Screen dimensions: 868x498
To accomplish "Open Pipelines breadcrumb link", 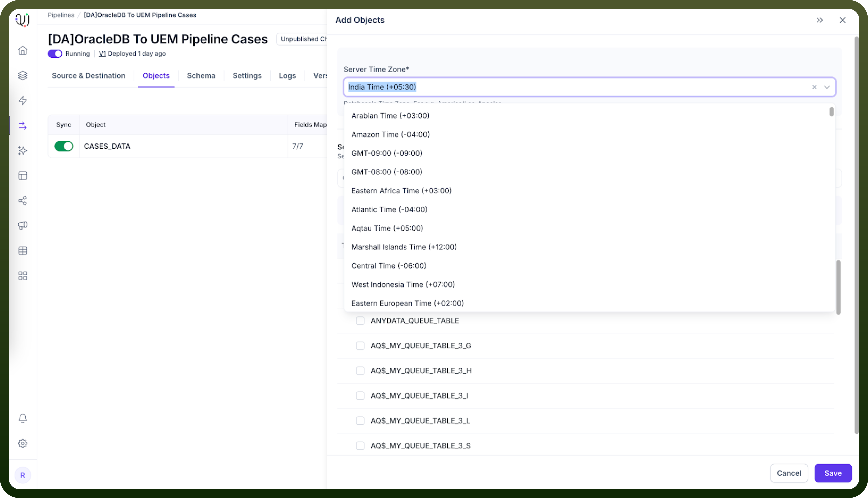I will [61, 15].
